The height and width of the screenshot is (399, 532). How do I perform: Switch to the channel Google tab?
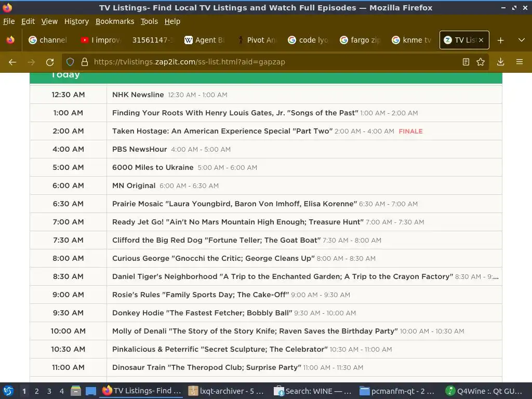48,40
